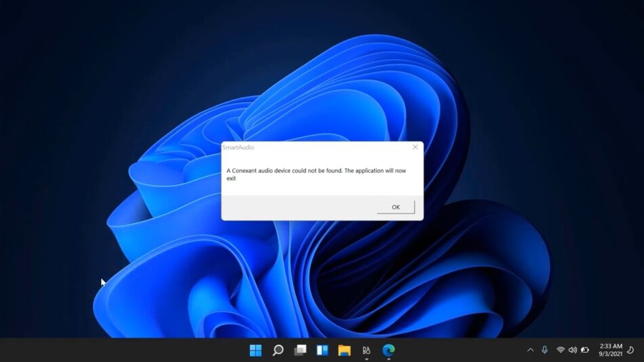Open the Windows Start menu
This screenshot has width=644, height=362.
click(x=256, y=350)
